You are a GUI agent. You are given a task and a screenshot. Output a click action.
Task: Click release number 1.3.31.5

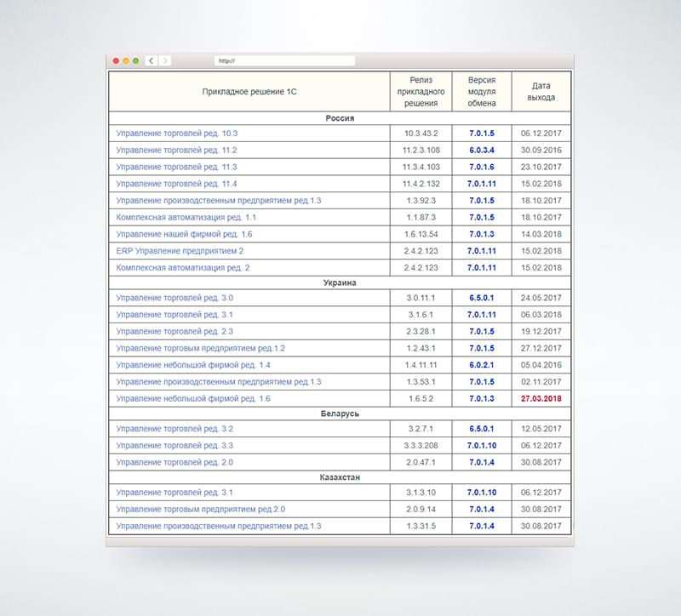(421, 526)
